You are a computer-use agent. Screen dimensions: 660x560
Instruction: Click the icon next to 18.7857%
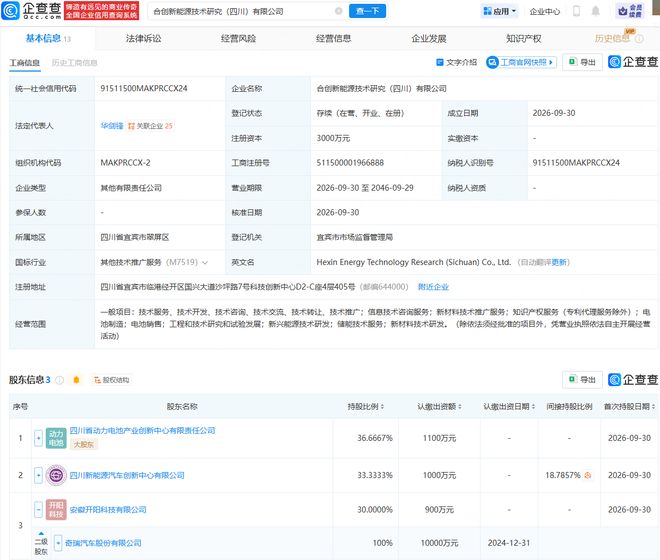click(588, 475)
